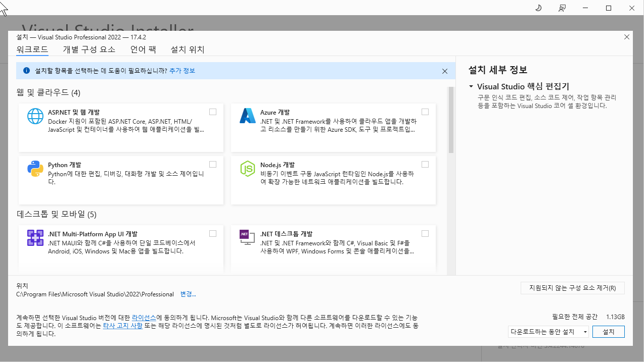Dismiss the blue help banner
Viewport: 644px width, 362px height.
(445, 71)
